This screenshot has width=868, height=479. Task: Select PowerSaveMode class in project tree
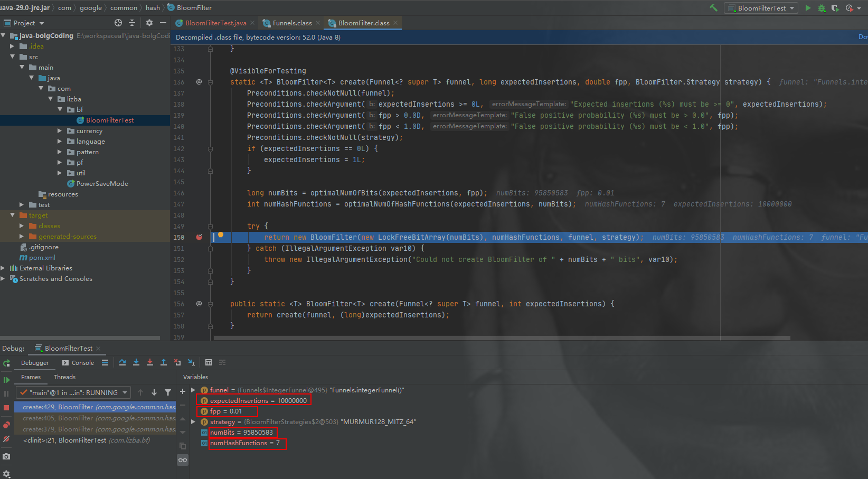coord(102,184)
